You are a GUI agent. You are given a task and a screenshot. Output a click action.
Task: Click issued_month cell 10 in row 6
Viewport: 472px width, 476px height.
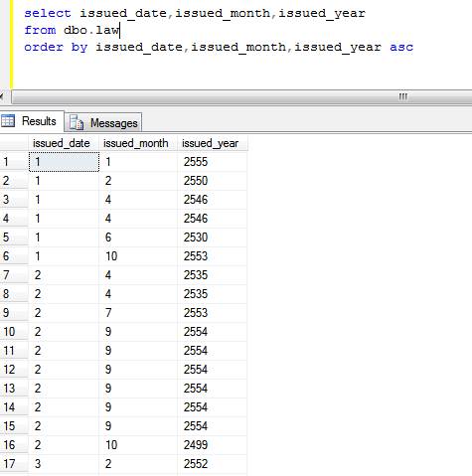point(138,256)
